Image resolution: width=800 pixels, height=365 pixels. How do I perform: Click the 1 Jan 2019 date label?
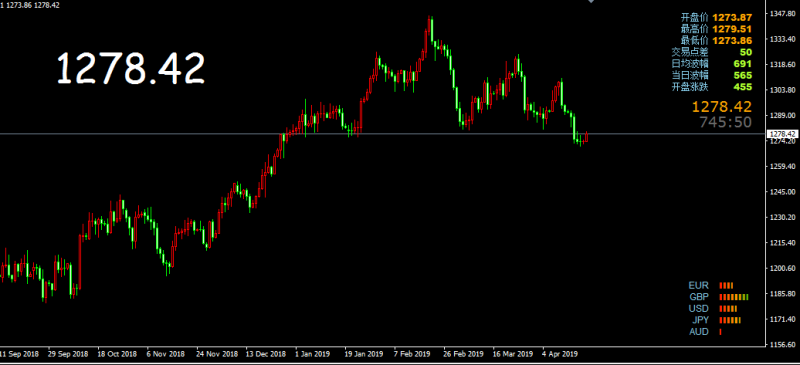click(313, 354)
